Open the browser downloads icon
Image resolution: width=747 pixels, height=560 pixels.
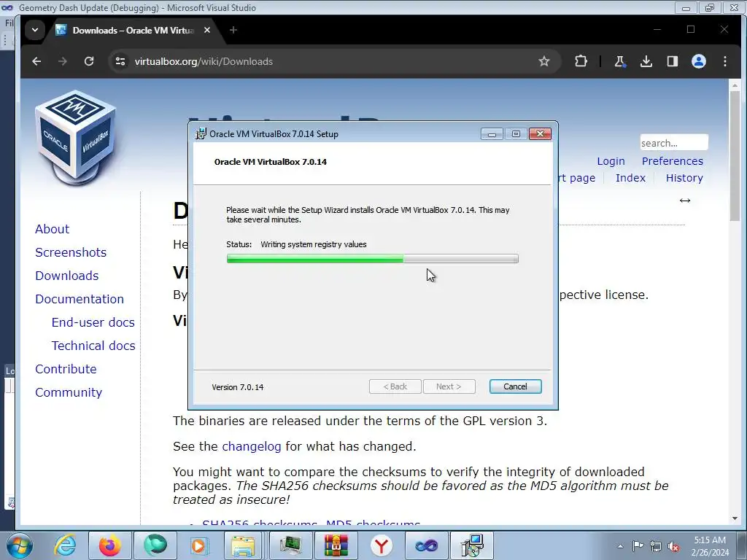pos(646,61)
